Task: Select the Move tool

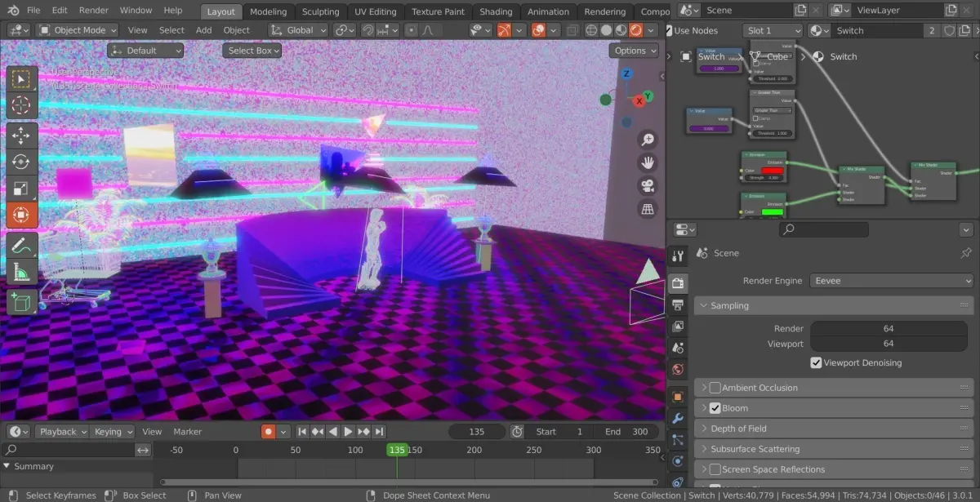Action: [x=21, y=136]
